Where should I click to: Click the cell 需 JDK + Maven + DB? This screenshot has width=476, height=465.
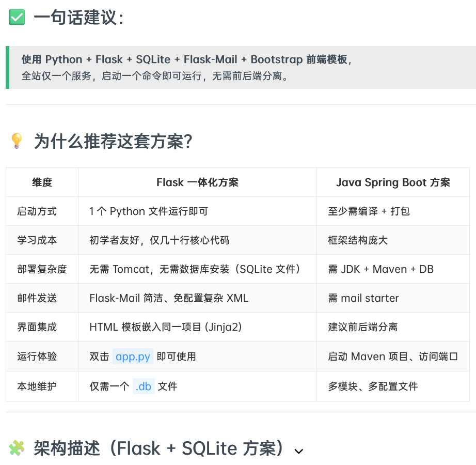coord(380,269)
